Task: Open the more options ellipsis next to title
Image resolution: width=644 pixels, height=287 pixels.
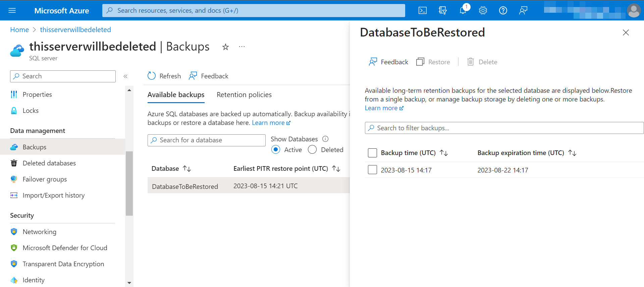Action: click(242, 47)
